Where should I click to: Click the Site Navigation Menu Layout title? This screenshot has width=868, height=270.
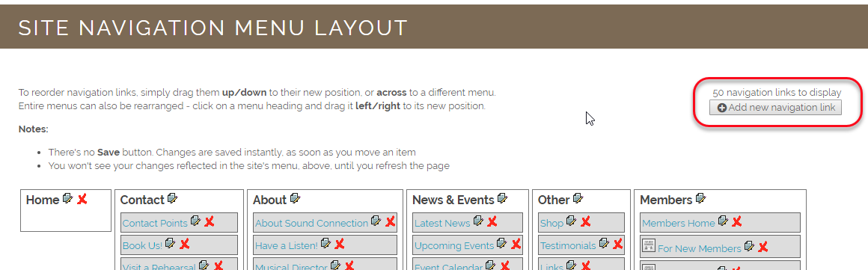[x=213, y=28]
